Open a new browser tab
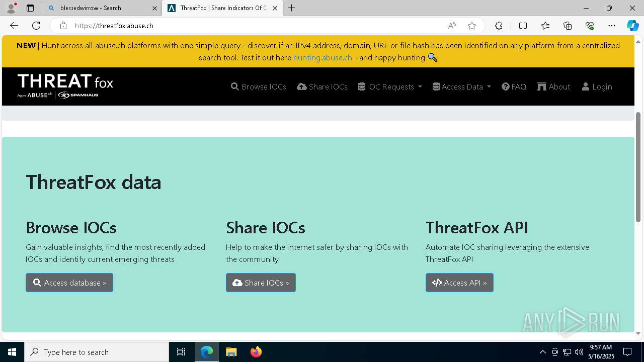 [292, 8]
